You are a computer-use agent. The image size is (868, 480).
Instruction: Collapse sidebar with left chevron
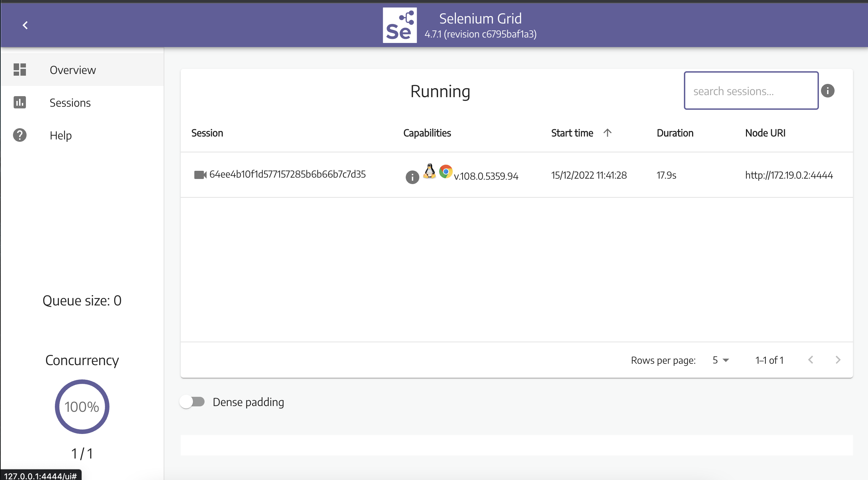pos(25,25)
